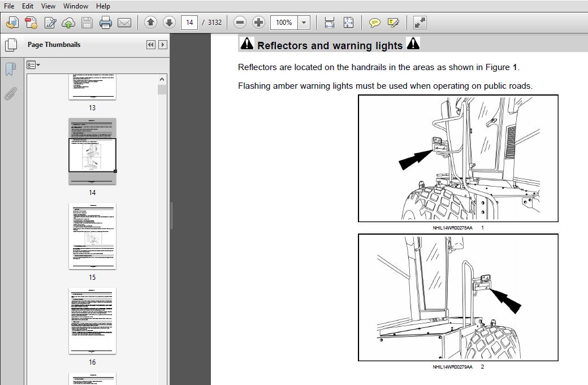The height and width of the screenshot is (385, 588).
Task: Open the Attachments paperclip panel
Action: 11,93
